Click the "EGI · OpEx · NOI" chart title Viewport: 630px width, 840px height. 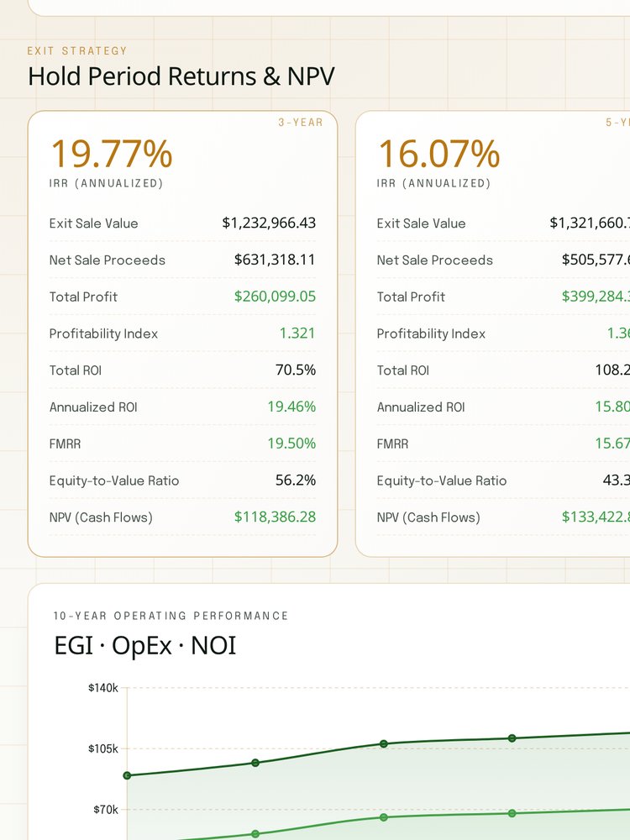(144, 645)
